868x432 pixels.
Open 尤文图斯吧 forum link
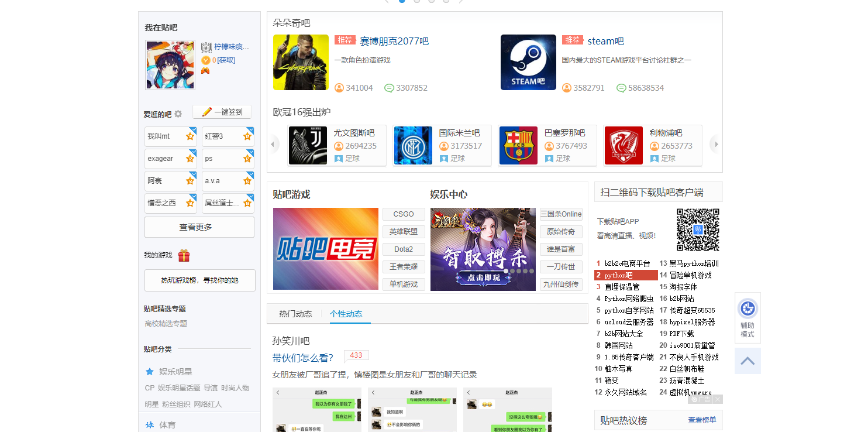pos(354,133)
